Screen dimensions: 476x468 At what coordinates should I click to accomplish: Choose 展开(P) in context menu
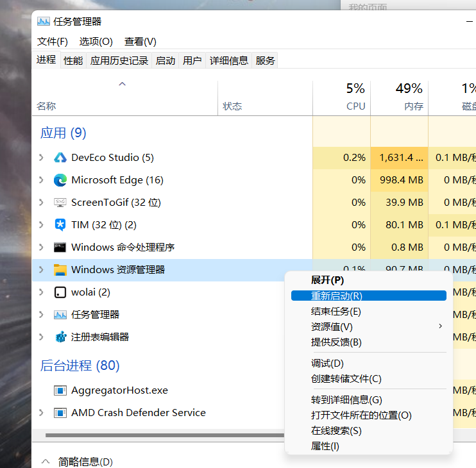click(x=368, y=280)
